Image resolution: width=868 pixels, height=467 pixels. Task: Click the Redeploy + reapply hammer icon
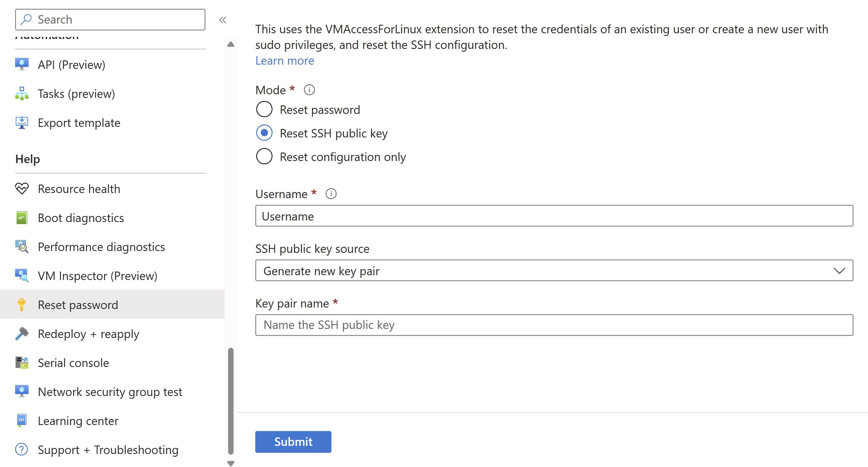[x=22, y=333]
